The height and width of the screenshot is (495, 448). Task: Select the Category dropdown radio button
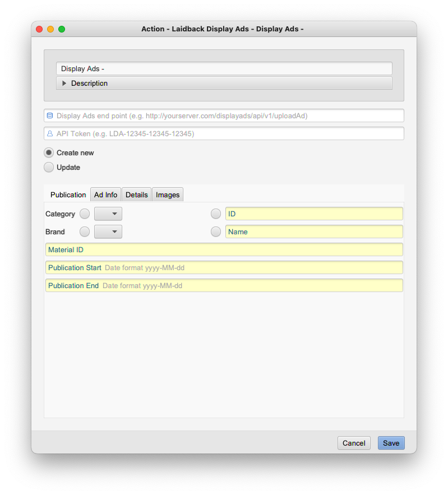[85, 214]
